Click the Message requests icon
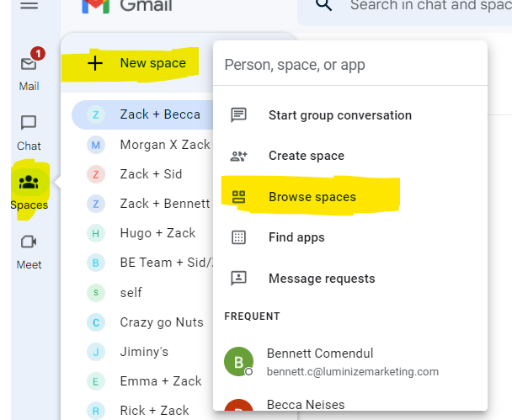Image resolution: width=512 pixels, height=420 pixels. point(238,279)
